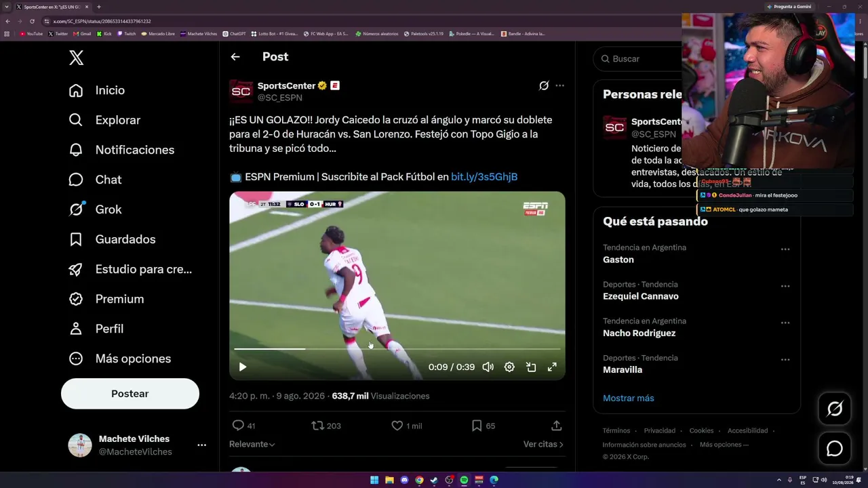The width and height of the screenshot is (868, 488).
Task: Open Guardados bookmarks page
Action: tap(112, 239)
